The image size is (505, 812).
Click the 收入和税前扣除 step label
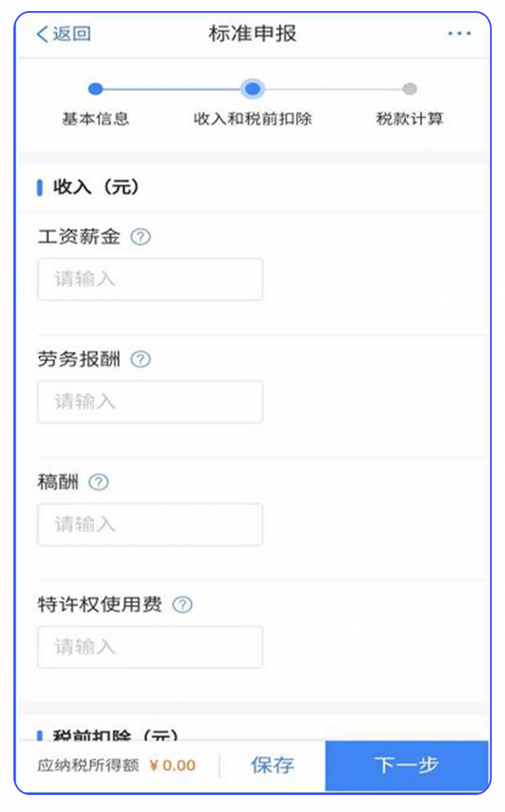tap(253, 119)
